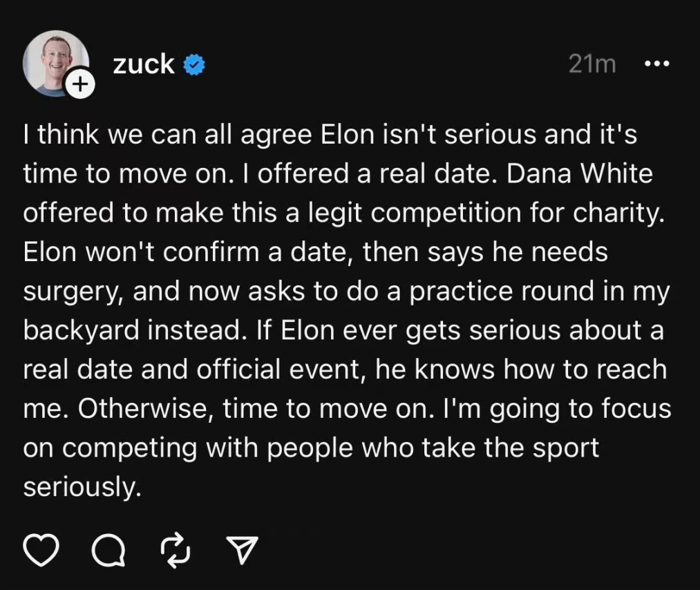700x590 pixels.
Task: Open the profile via the "zuck" username
Action: click(x=143, y=64)
